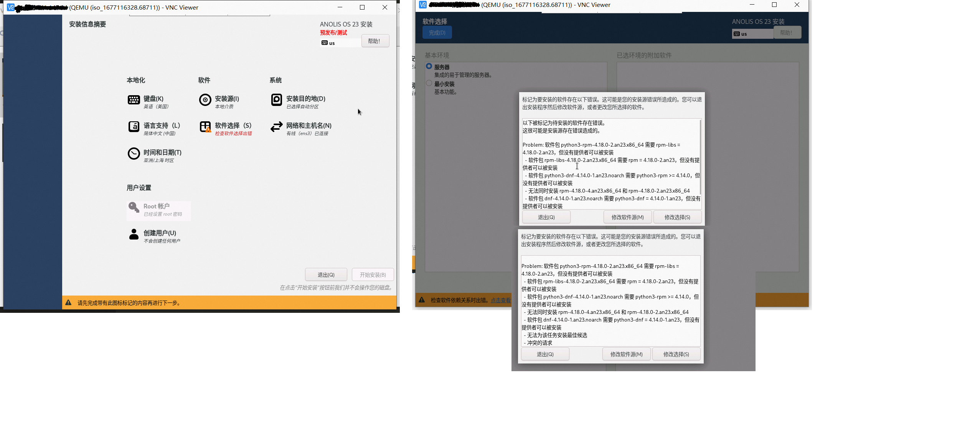Open Software Selection (软件选择) warning icon
This screenshot has width=980, height=423.
[205, 127]
